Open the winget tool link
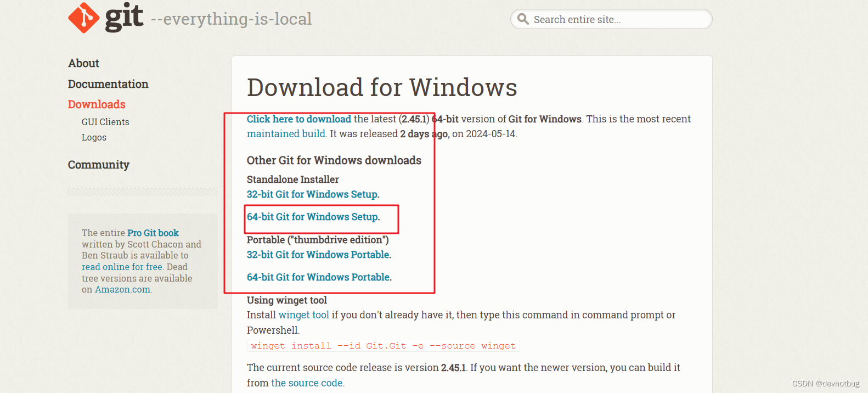 [x=304, y=315]
